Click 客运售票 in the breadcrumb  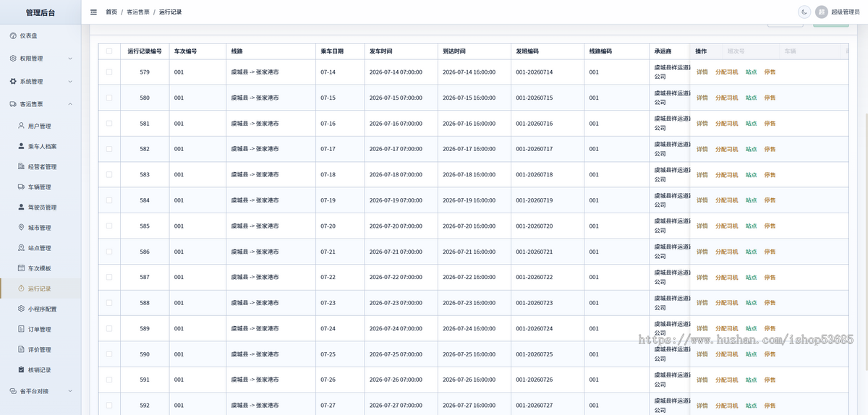click(138, 12)
